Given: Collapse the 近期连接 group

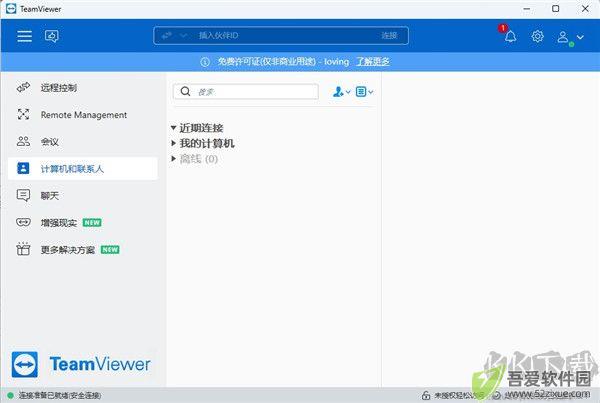Looking at the screenshot, I should 173,128.
